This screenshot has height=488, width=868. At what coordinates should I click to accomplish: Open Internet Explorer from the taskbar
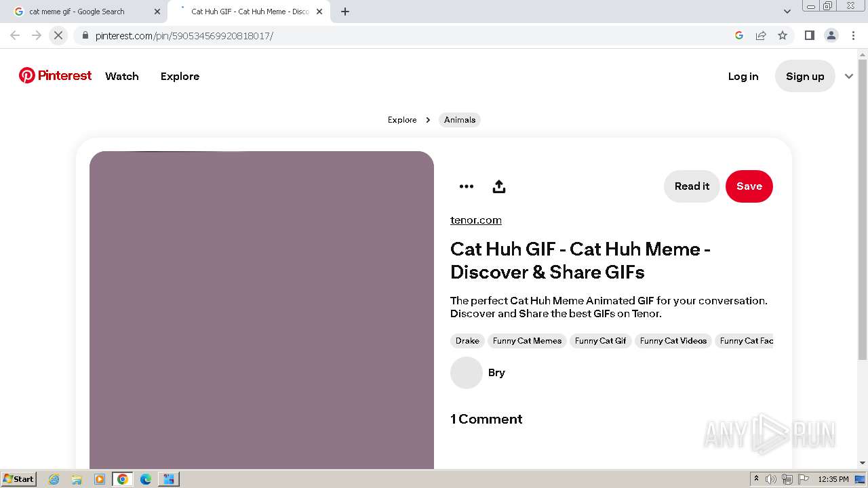tap(54, 479)
